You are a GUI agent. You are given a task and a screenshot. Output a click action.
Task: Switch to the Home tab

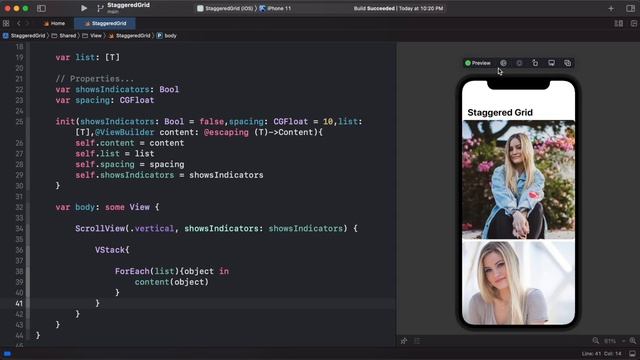click(x=54, y=23)
